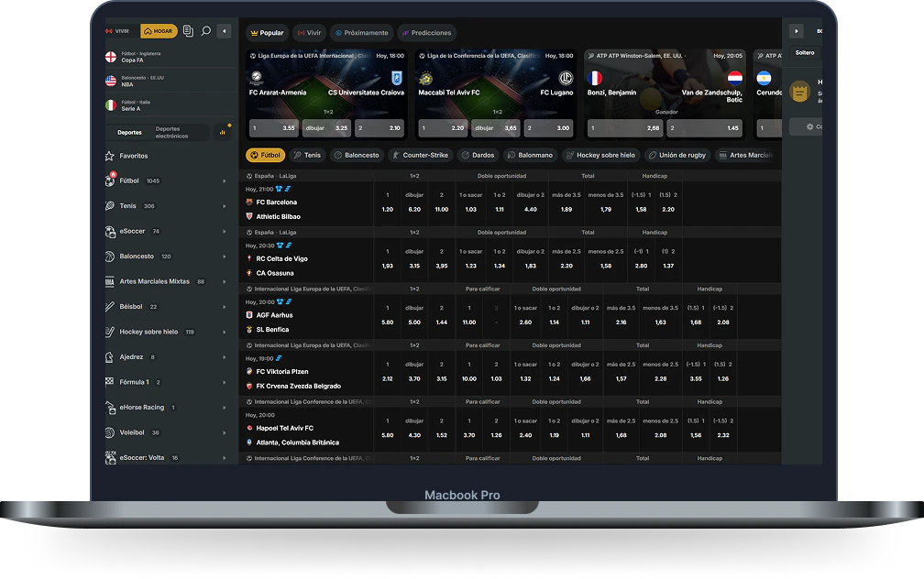Screen dimensions: 924x579
Task: Click the USA flag beside NBA
Action: point(111,81)
